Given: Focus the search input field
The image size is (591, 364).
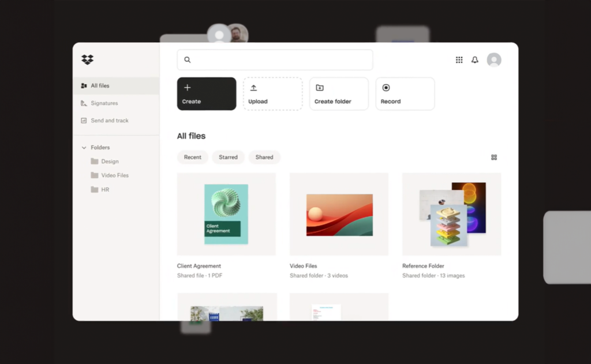Looking at the screenshot, I should click(275, 59).
